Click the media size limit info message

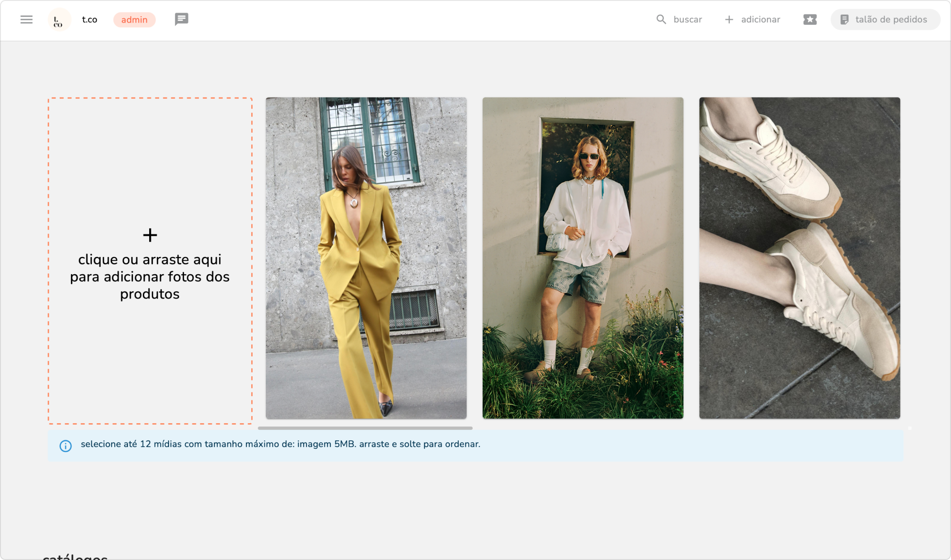click(x=280, y=444)
